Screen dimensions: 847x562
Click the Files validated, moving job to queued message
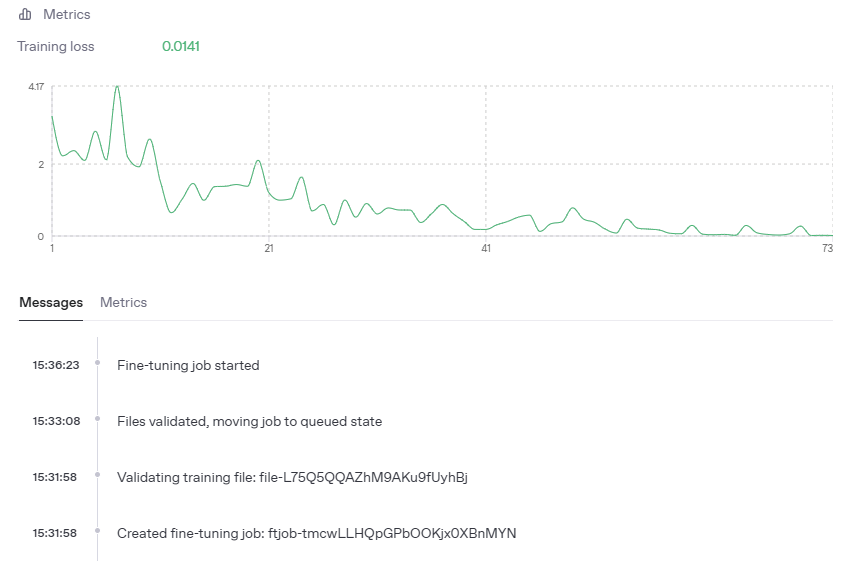click(x=249, y=421)
